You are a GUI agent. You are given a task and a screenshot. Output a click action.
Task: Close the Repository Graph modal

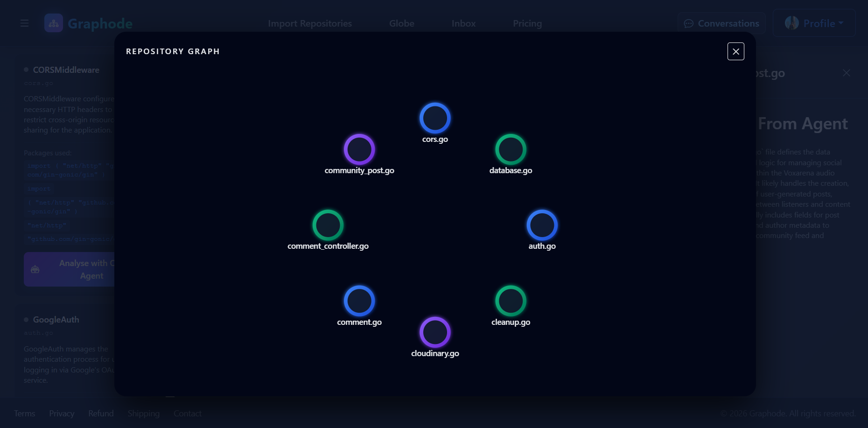(736, 51)
